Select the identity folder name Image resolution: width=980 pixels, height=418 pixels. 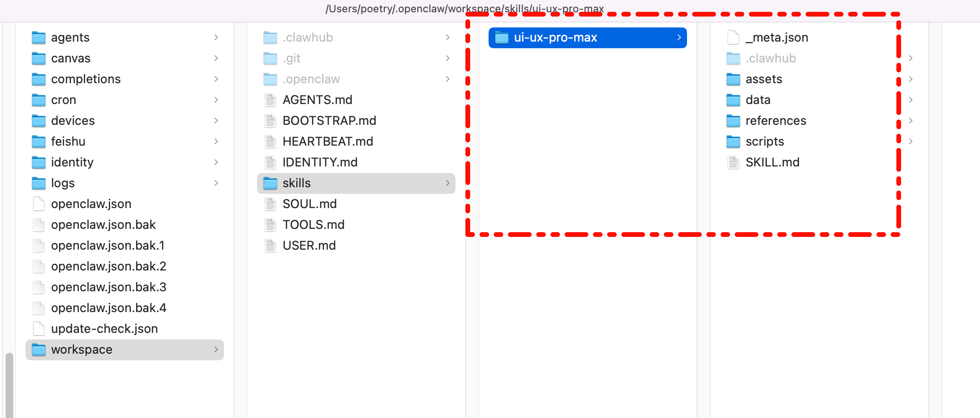(72, 162)
